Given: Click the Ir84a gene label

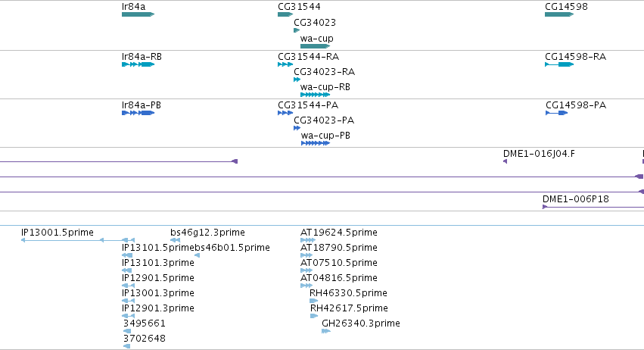Looking at the screenshot, I should point(133,7).
